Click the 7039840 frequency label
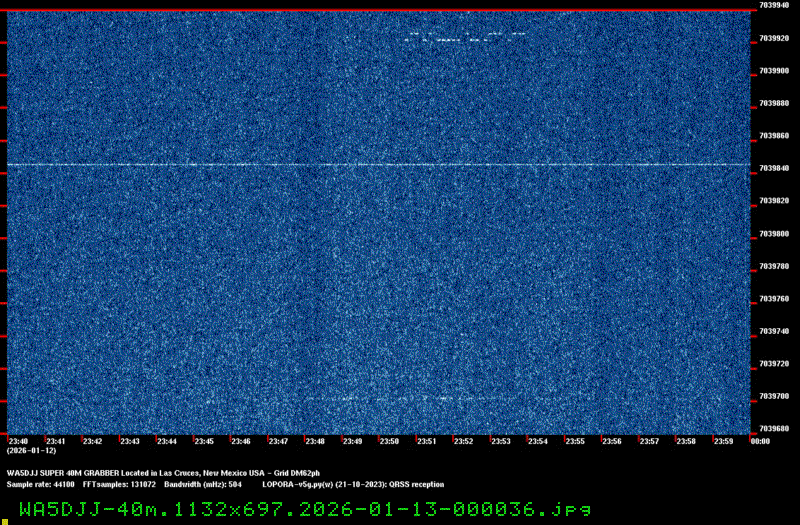Image resolution: width=800 pixels, height=525 pixels. click(x=774, y=168)
